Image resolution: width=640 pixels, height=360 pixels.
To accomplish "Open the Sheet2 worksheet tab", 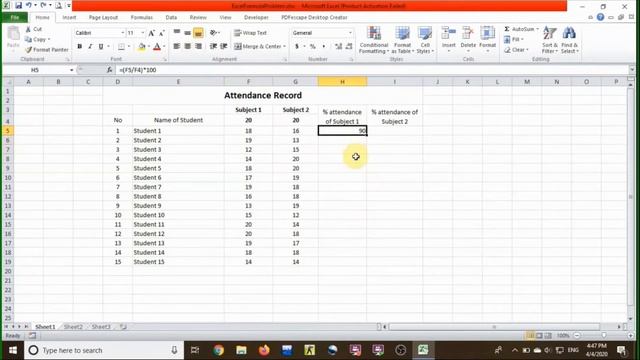I will [x=73, y=327].
